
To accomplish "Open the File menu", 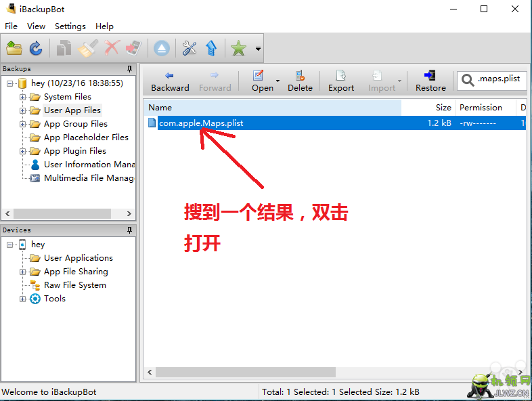I will (11, 26).
